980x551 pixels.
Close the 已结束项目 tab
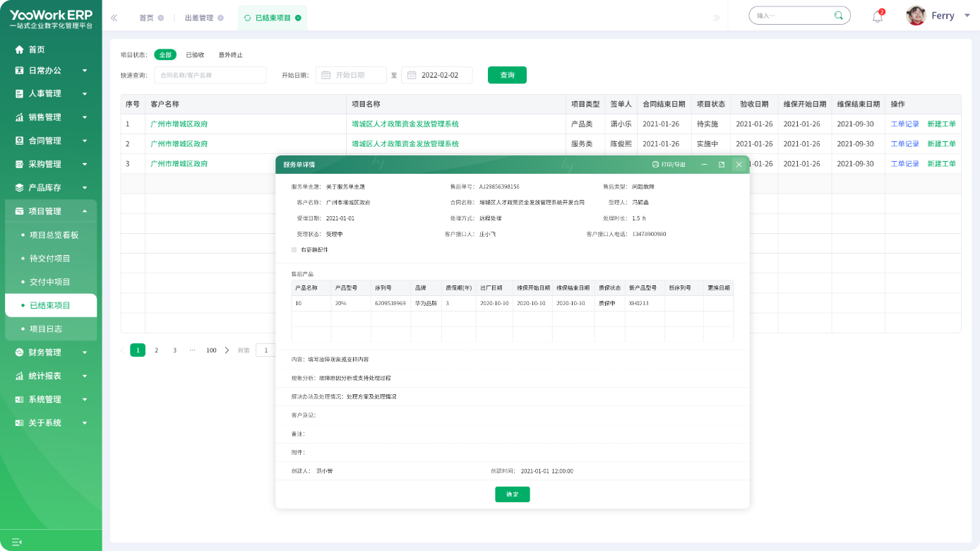[x=298, y=18]
